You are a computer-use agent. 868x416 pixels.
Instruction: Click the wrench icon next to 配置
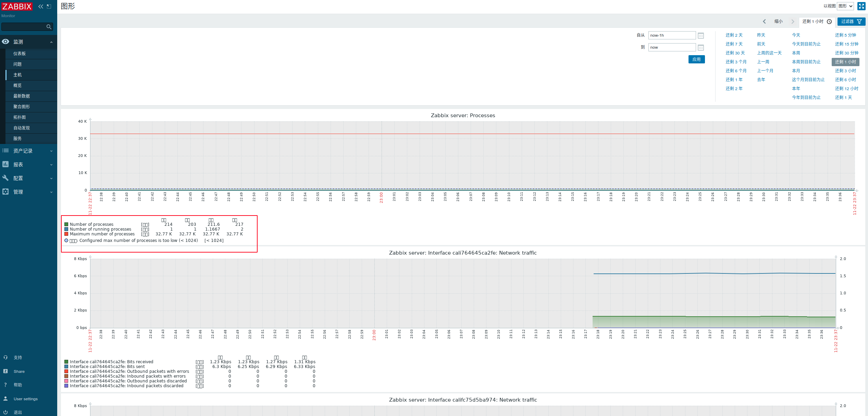coord(5,178)
